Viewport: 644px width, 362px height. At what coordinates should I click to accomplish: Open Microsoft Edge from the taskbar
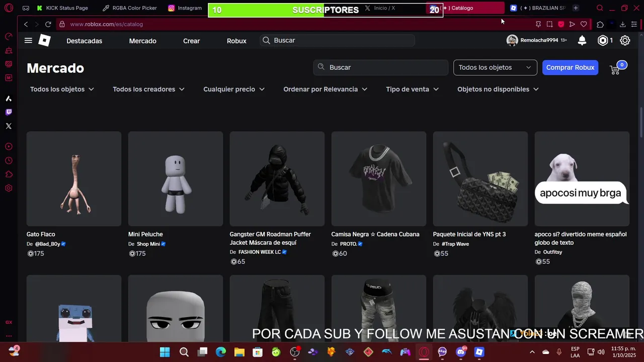[x=221, y=352]
